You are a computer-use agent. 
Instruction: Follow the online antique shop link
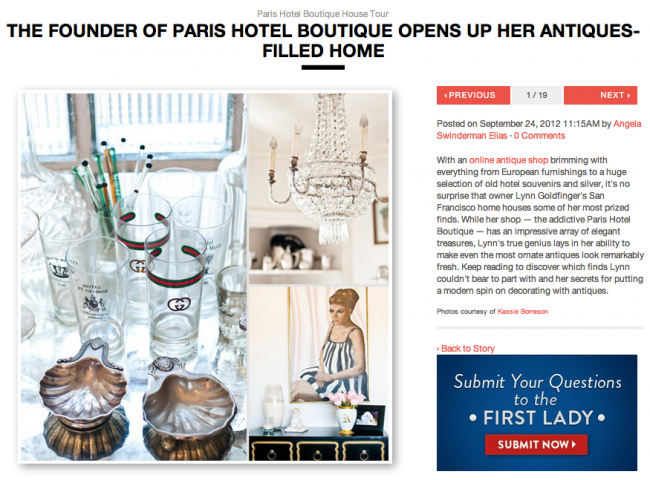coord(508,160)
